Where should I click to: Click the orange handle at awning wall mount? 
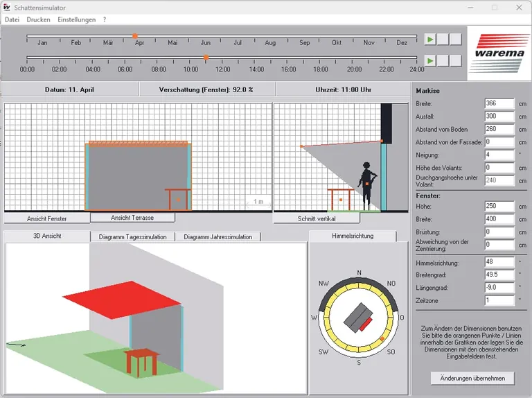coord(382,141)
